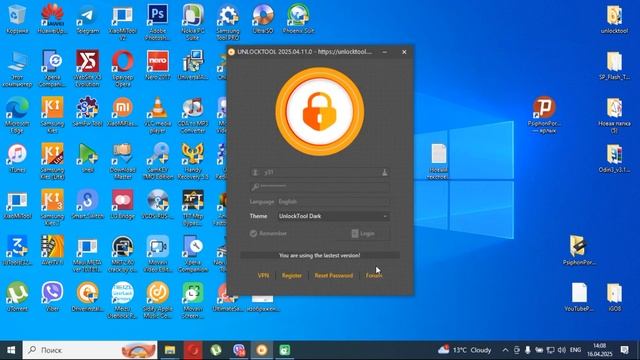
Task: Launch the UltraISO desktop shortcut
Action: [263, 19]
